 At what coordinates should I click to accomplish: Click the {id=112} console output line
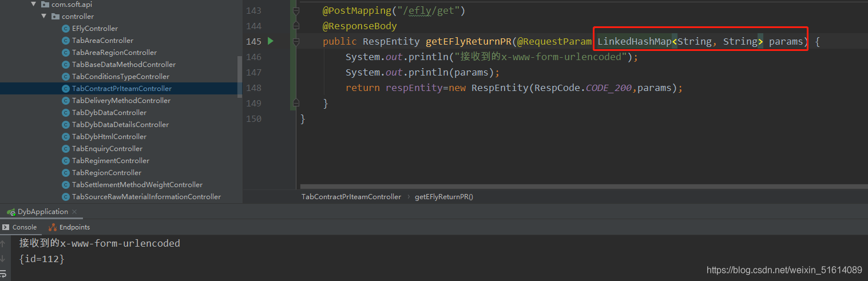[x=42, y=259]
